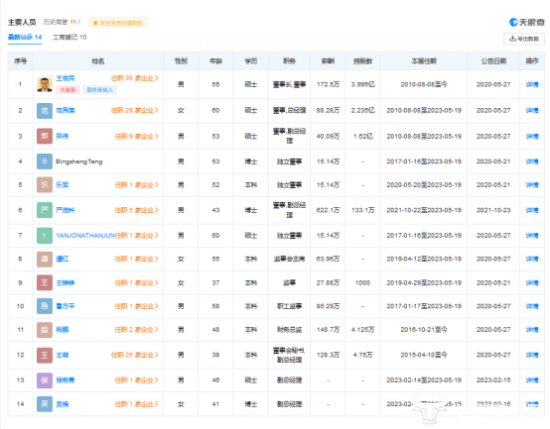Viewport: 550px width, 429px height.
Task: Open the YANJONATHANJUN name link
Action: (x=85, y=235)
